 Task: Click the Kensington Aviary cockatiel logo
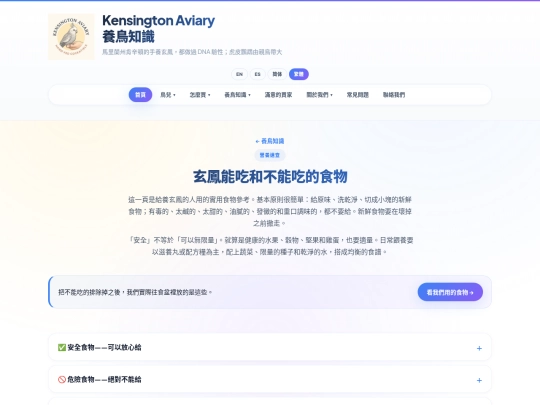(71, 37)
